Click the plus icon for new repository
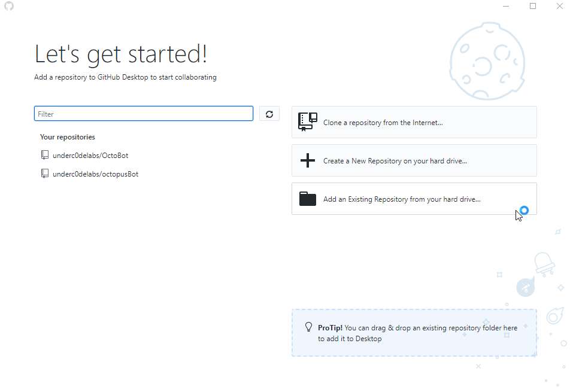The height and width of the screenshot is (392, 573). pyautogui.click(x=308, y=160)
